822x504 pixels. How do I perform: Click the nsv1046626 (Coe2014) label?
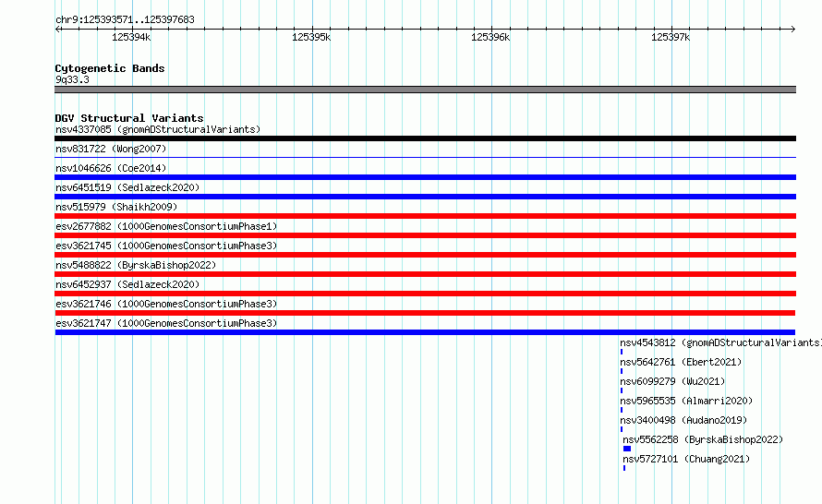pos(111,168)
